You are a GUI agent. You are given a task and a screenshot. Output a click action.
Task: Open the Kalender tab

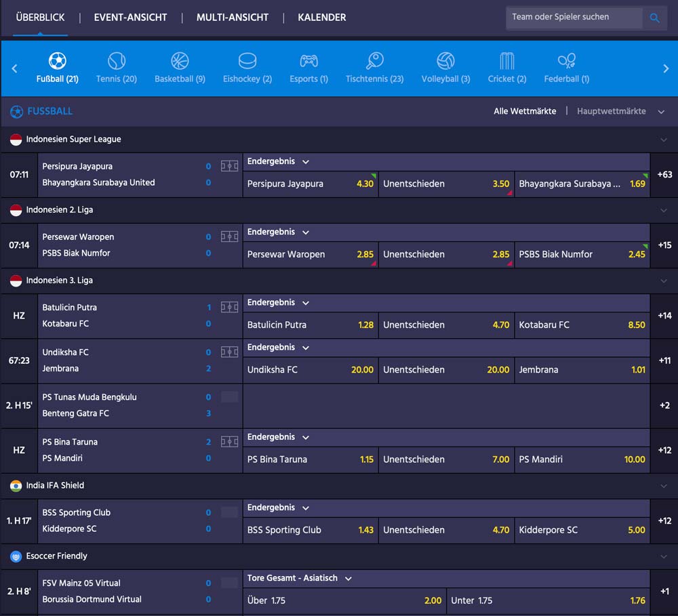click(322, 18)
